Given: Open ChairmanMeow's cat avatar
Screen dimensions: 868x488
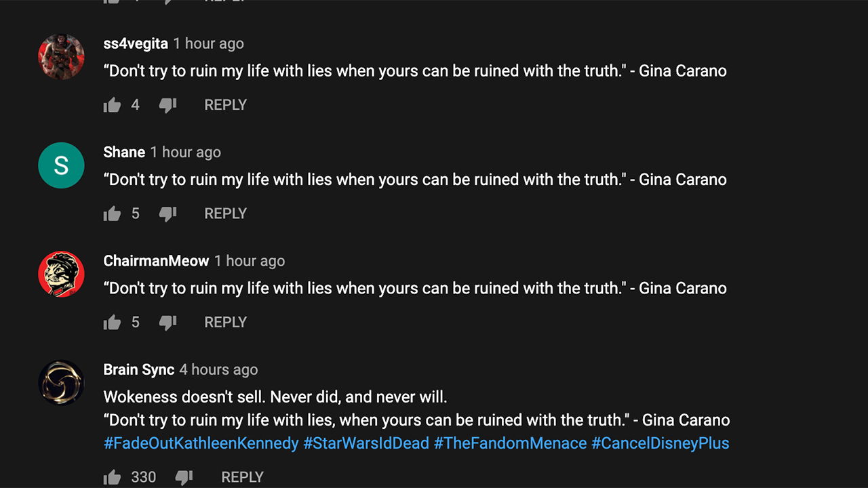Looking at the screenshot, I should (61, 274).
